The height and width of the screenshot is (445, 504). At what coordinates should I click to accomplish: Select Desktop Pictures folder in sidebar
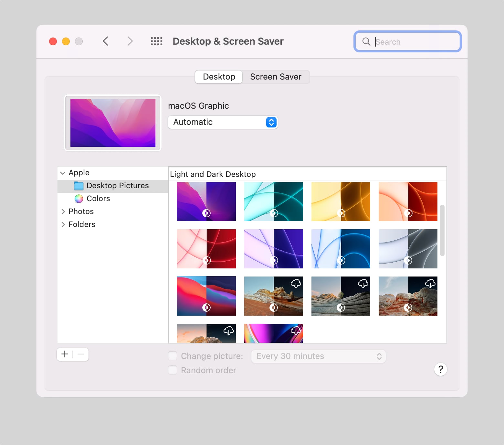pos(118,186)
